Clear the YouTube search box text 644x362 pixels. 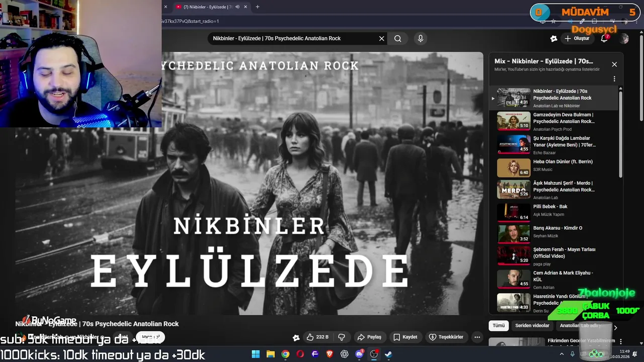(x=381, y=39)
